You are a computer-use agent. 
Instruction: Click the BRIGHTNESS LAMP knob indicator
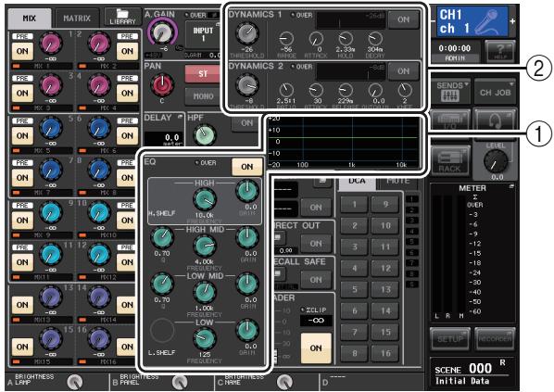coord(74,382)
